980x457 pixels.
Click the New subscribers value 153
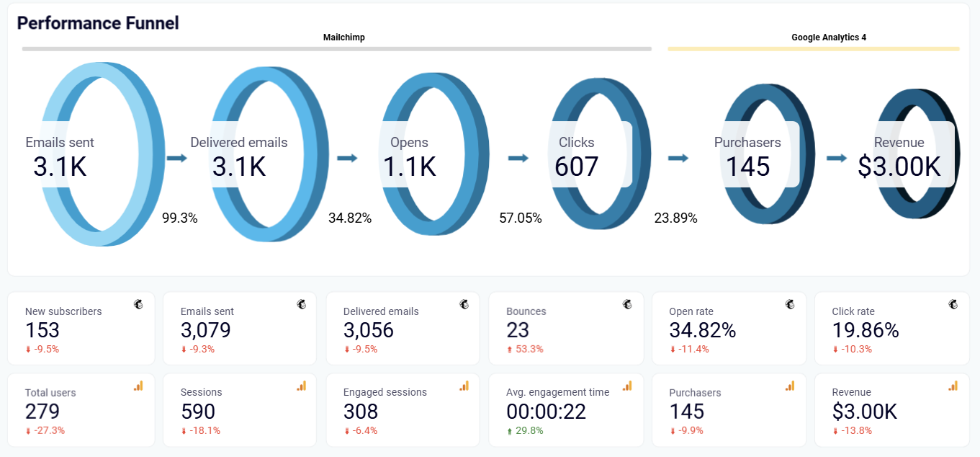point(42,330)
